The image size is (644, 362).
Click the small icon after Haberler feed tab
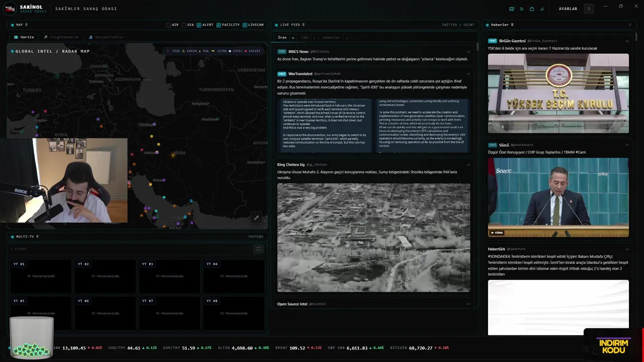tap(346, 38)
